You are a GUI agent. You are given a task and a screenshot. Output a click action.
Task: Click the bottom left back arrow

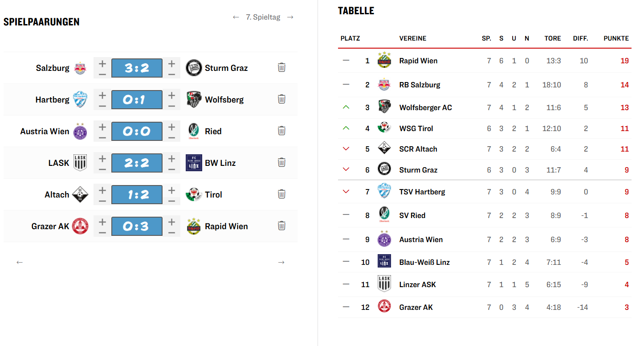(x=20, y=262)
